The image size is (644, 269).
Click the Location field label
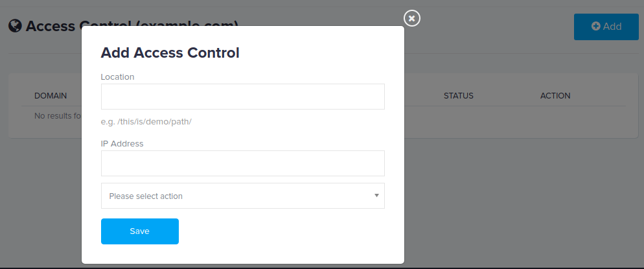pos(117,76)
